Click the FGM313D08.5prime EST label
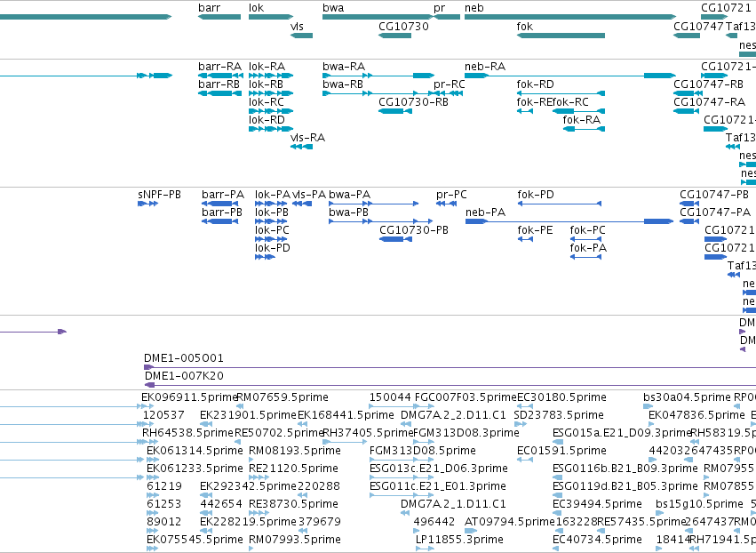Viewport: 756px width, 553px height. point(423,451)
